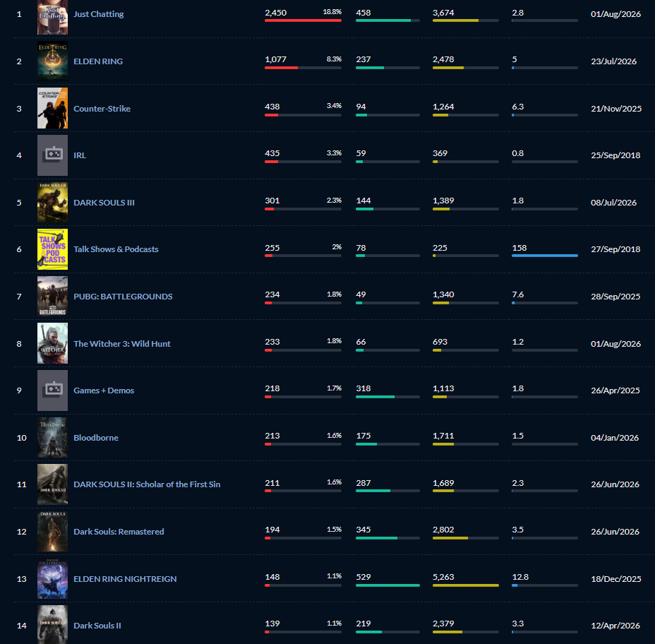655x644 pixels.
Task: Click the date 25/Sep/2018
Action: coord(615,155)
